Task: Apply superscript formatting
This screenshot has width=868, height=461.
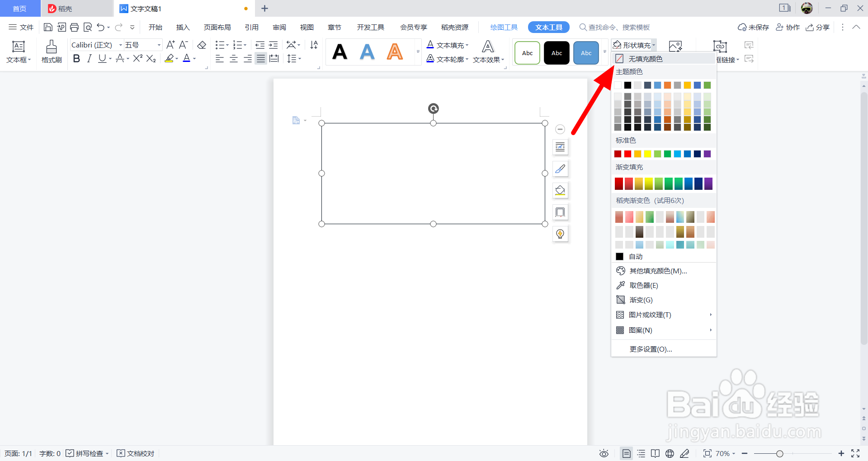Action: [x=138, y=58]
